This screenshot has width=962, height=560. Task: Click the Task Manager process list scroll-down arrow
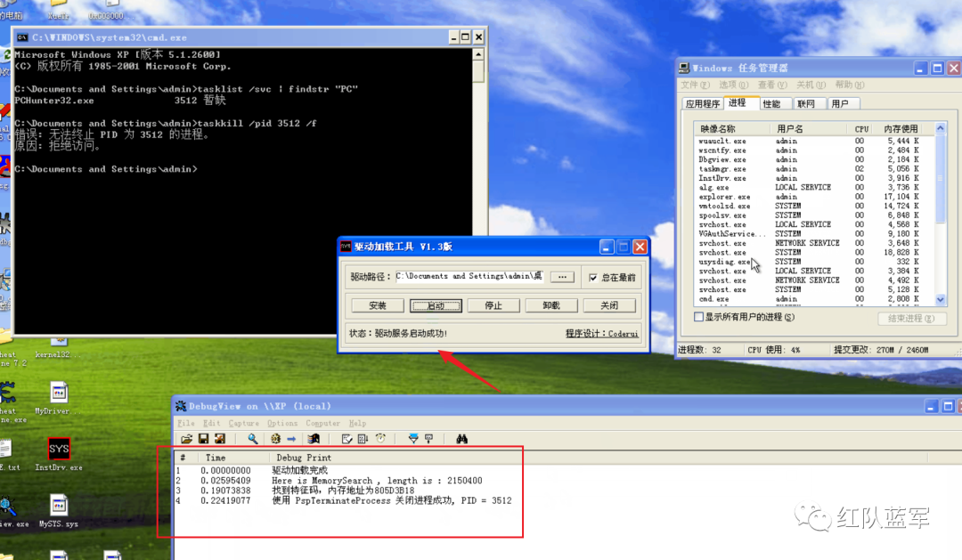941,299
